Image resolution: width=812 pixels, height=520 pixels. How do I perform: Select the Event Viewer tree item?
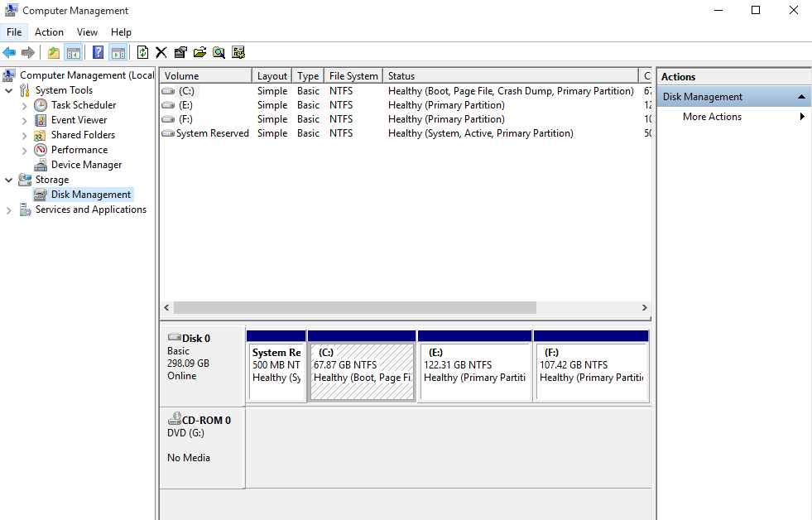coord(79,119)
